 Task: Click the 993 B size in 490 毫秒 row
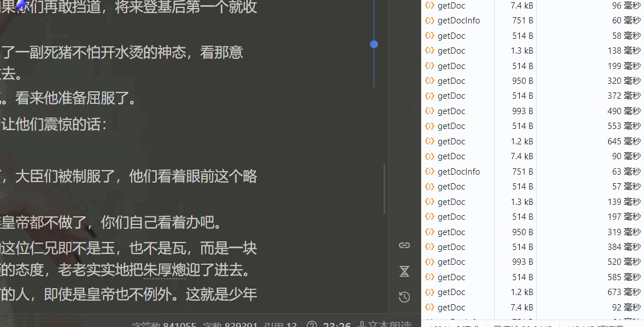pyautogui.click(x=523, y=111)
